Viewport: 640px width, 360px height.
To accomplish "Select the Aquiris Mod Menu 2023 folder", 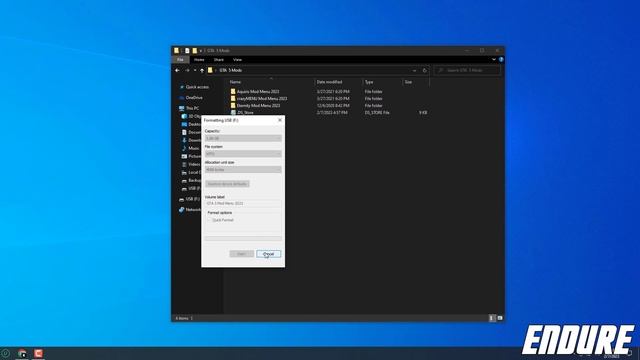I will 255,91.
